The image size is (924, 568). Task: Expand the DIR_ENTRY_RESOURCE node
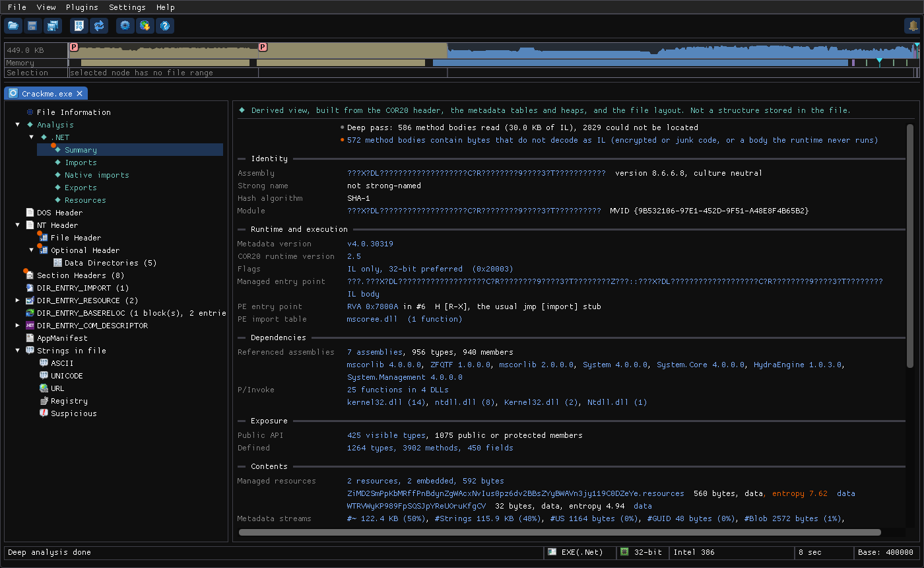18,301
